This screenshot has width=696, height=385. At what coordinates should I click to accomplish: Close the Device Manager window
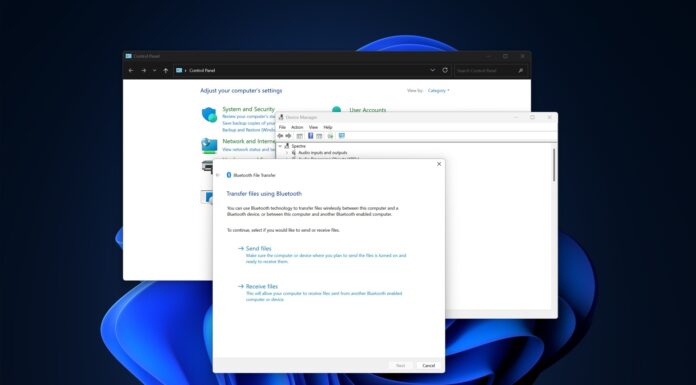550,117
